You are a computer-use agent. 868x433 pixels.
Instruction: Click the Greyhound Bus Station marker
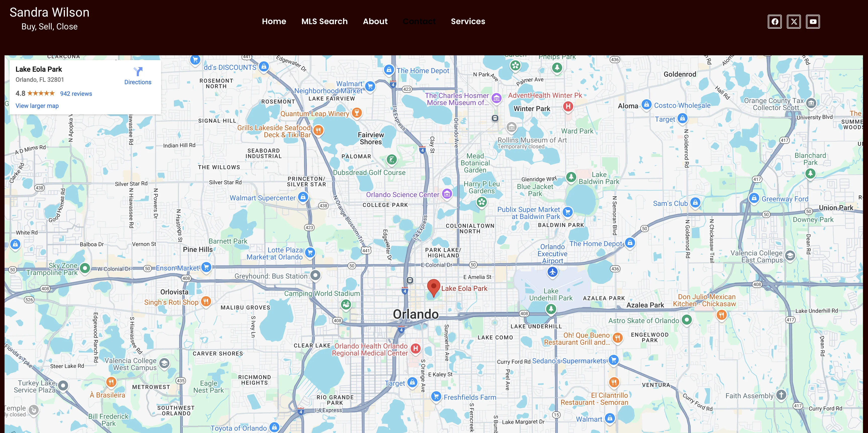315,276
